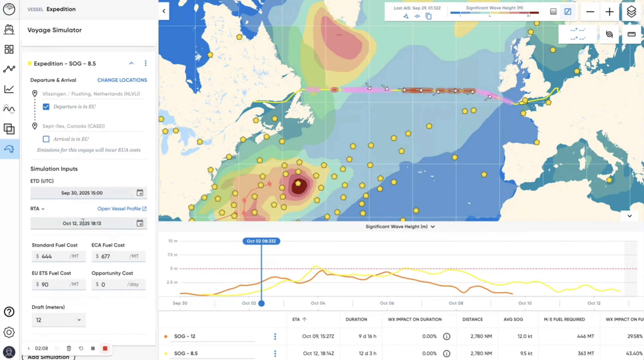Open the vessel ship icon in sidebar
Image resolution: width=644 pixels, height=360 pixels.
pyautogui.click(x=9, y=29)
